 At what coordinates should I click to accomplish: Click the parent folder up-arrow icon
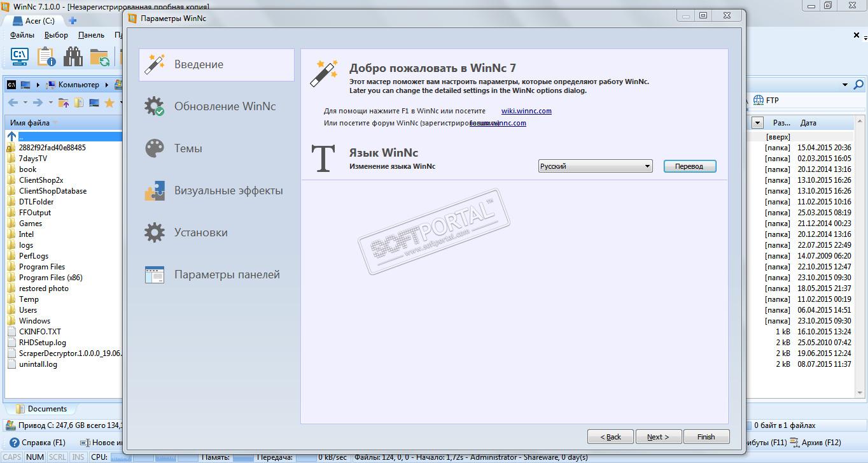(x=64, y=103)
